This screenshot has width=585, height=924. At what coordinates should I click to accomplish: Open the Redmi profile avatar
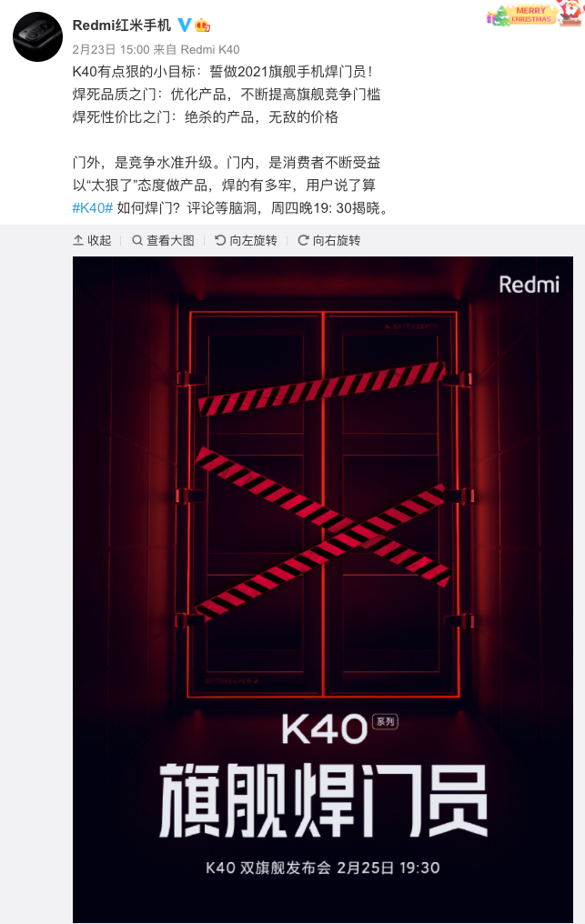coord(37,36)
